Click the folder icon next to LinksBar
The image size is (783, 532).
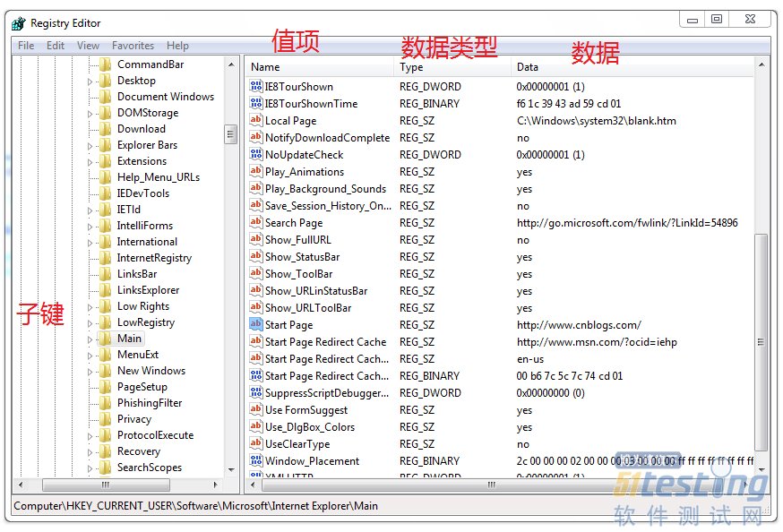(x=105, y=274)
